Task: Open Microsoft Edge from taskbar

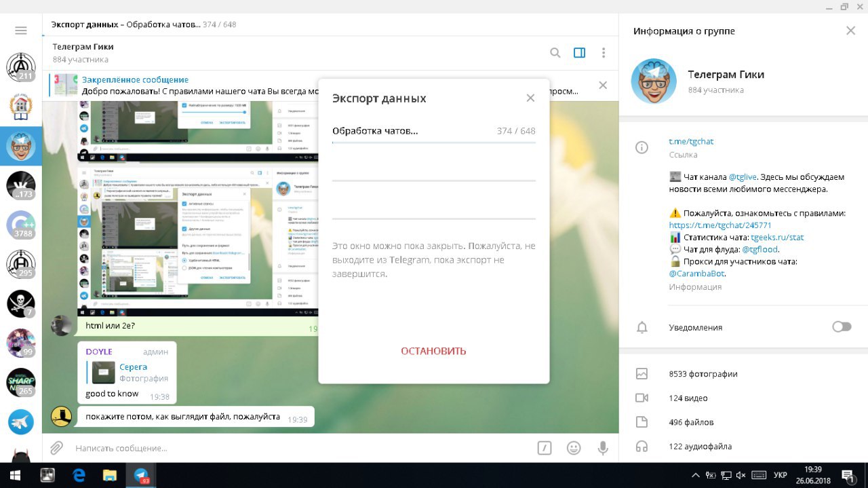Action: pos(79,475)
